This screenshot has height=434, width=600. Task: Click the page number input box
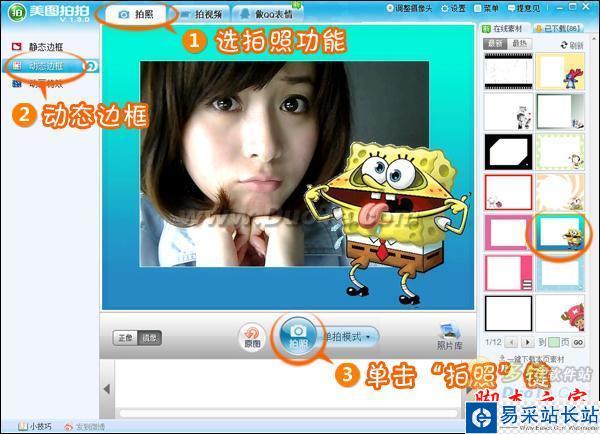click(x=554, y=342)
